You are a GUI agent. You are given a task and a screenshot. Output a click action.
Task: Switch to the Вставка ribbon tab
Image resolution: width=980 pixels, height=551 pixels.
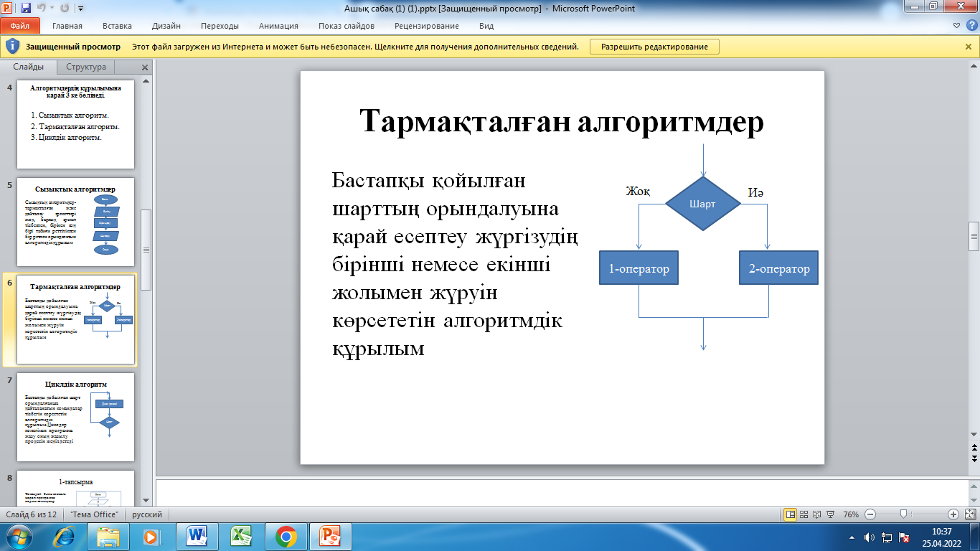tap(117, 26)
